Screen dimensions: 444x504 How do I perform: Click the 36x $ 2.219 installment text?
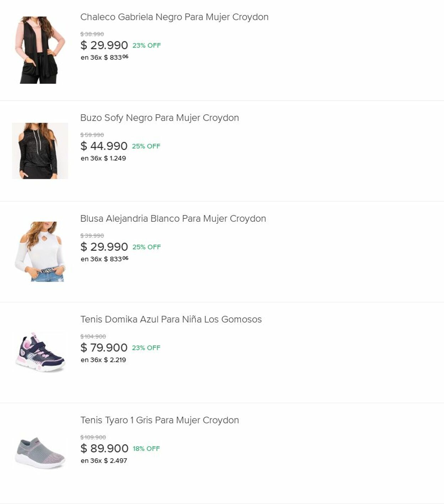click(103, 360)
